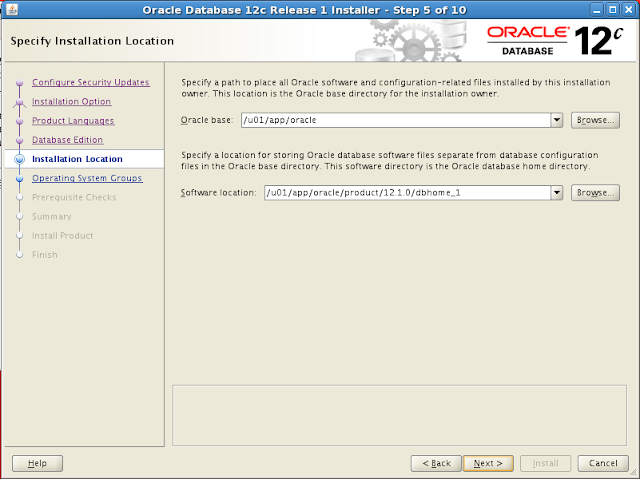Click the Installation Location step bullet
The image size is (640, 479).
pyautogui.click(x=19, y=159)
